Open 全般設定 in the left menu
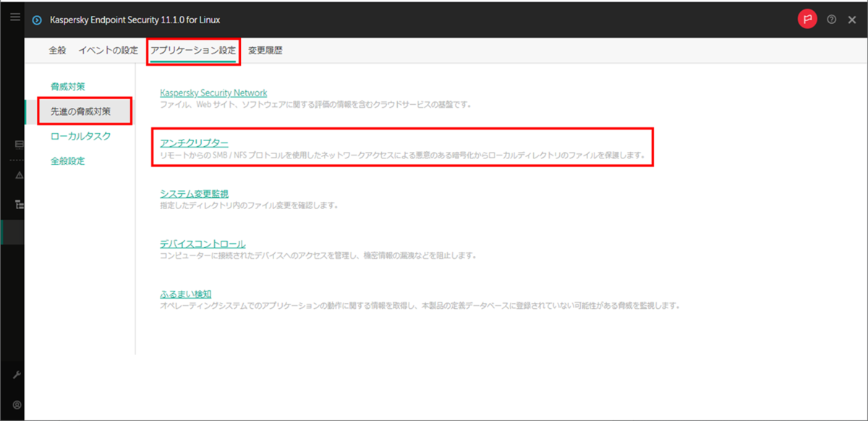 coord(68,161)
